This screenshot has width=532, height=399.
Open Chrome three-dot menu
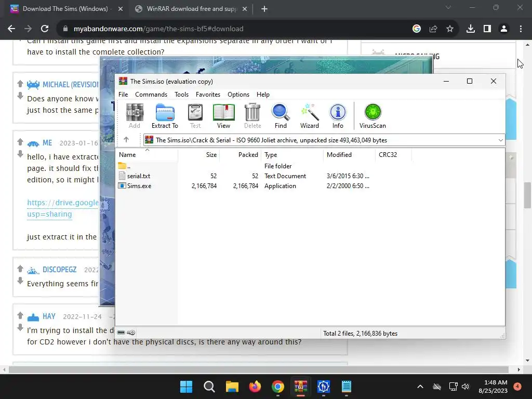(521, 29)
